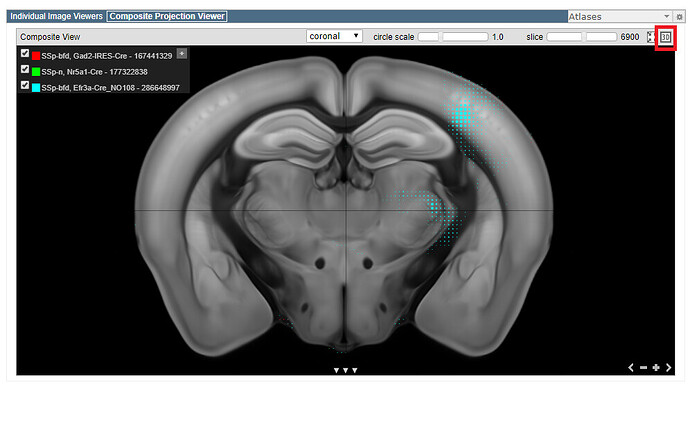Click the slice value 6900
690x441 pixels.
(630, 37)
